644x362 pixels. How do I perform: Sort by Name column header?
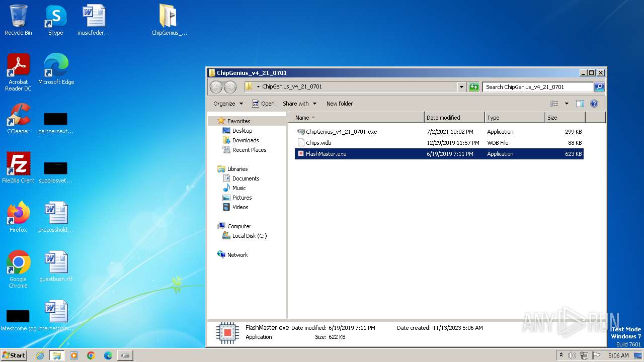point(356,118)
